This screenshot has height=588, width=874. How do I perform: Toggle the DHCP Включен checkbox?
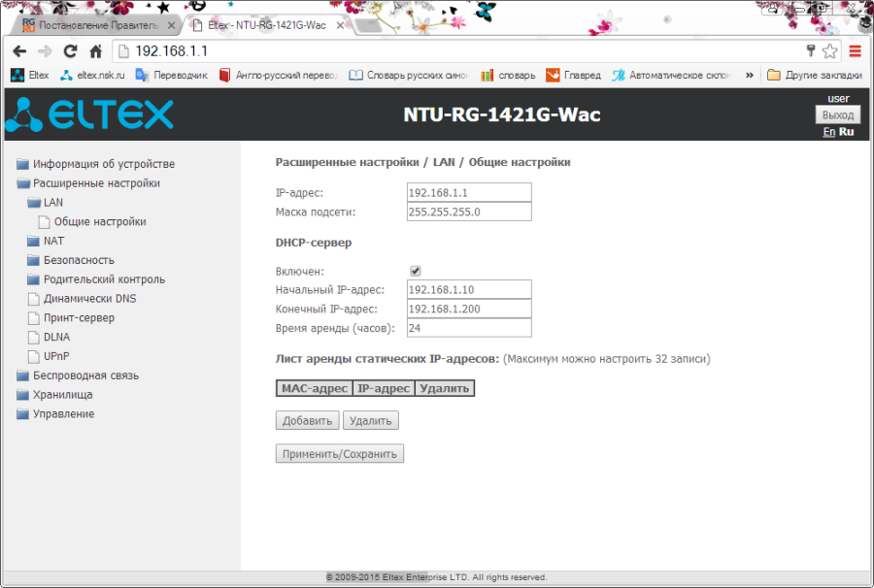pos(416,271)
